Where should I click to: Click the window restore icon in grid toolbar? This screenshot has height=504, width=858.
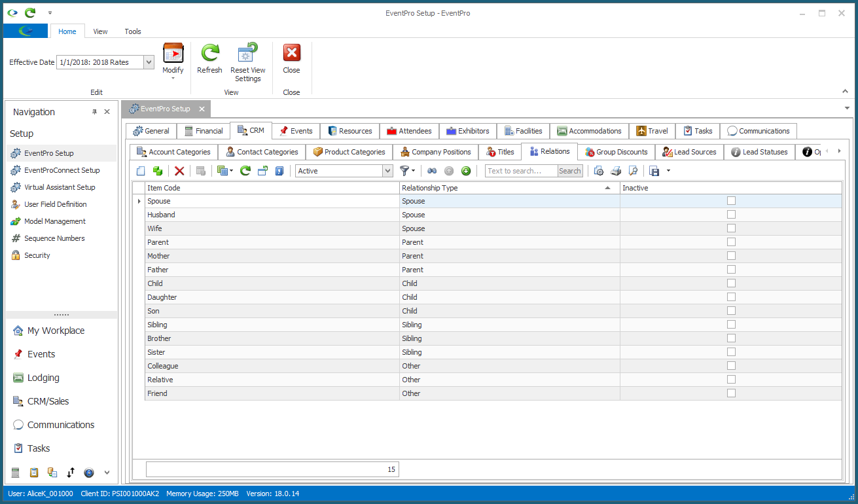click(262, 171)
